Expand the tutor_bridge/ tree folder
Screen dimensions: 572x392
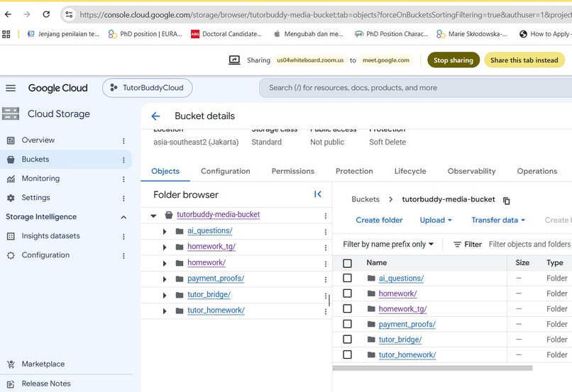click(x=165, y=296)
